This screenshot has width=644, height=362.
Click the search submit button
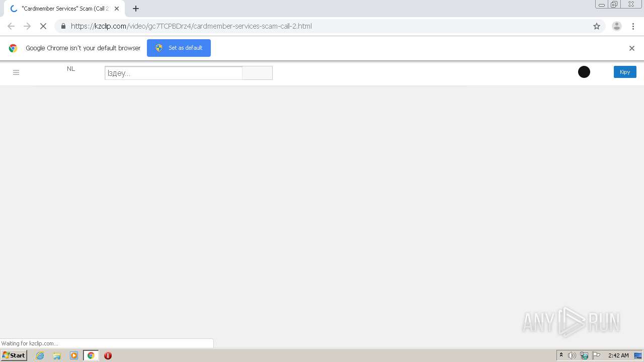click(x=257, y=73)
